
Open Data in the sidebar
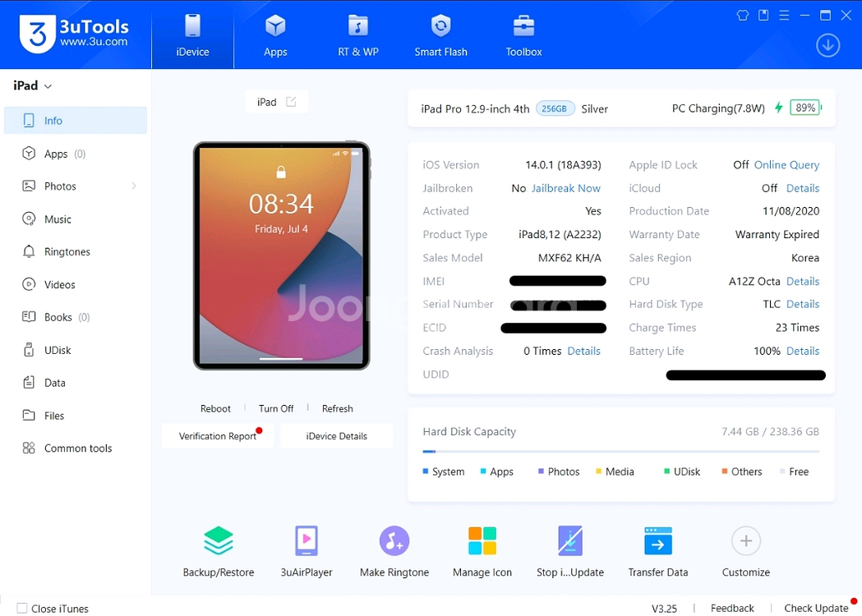pyautogui.click(x=76, y=383)
